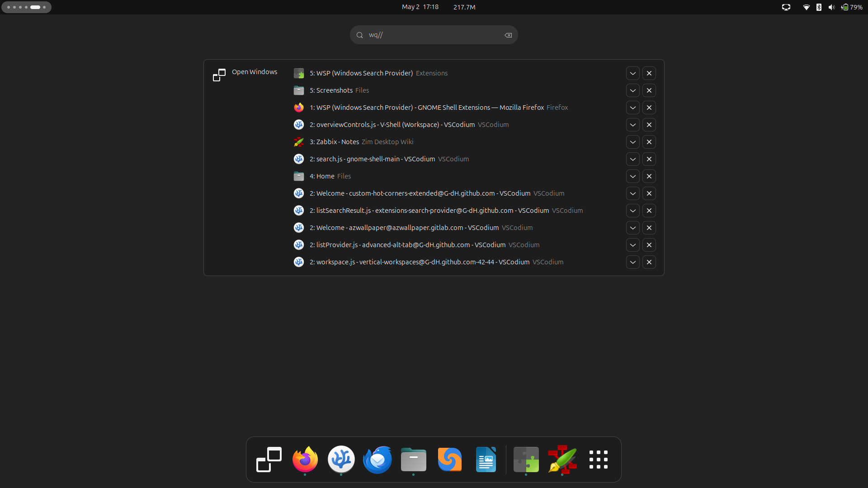Click the Extensions icon of the WSP row

299,73
